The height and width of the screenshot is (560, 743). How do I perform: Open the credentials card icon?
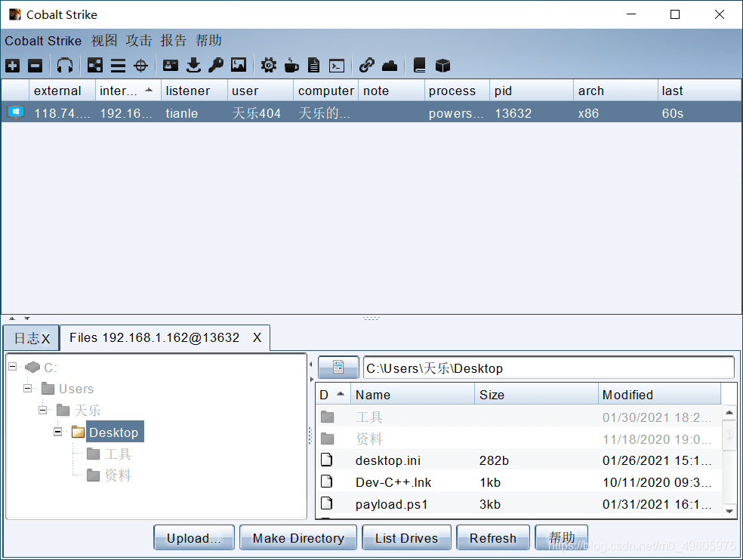click(171, 66)
